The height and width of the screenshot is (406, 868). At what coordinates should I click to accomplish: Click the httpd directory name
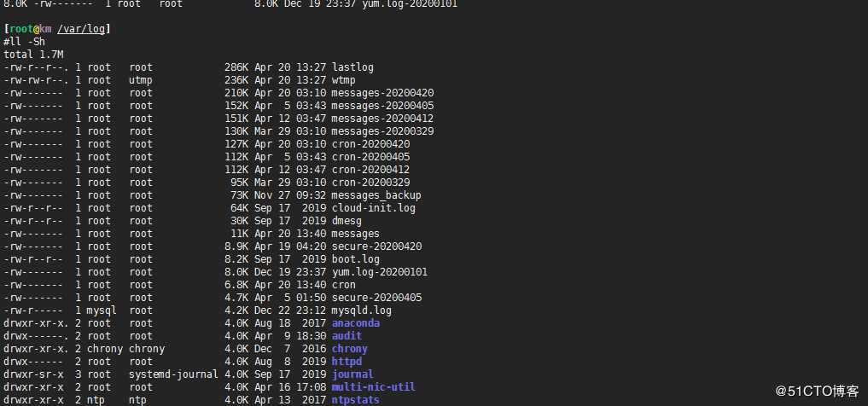coord(347,361)
